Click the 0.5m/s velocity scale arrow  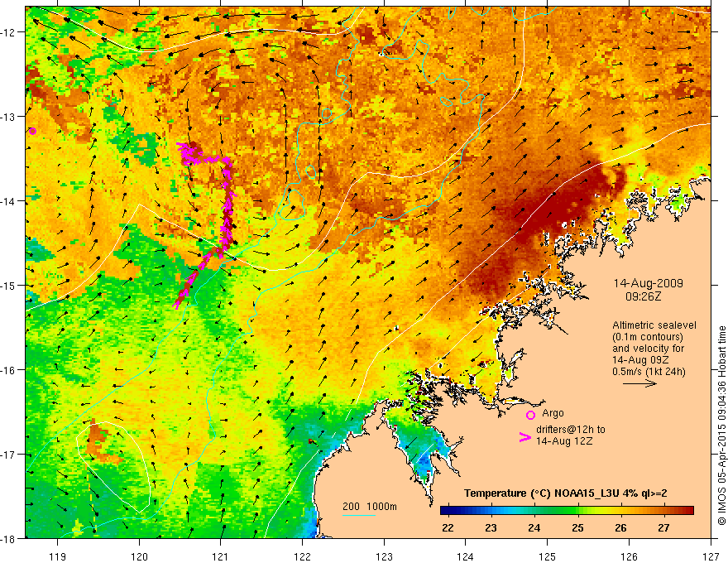point(639,383)
